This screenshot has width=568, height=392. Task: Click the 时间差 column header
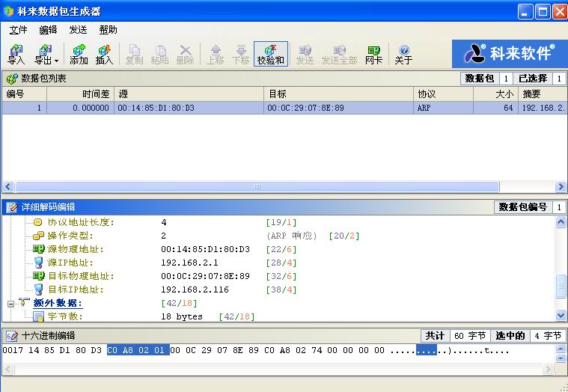tap(80, 94)
